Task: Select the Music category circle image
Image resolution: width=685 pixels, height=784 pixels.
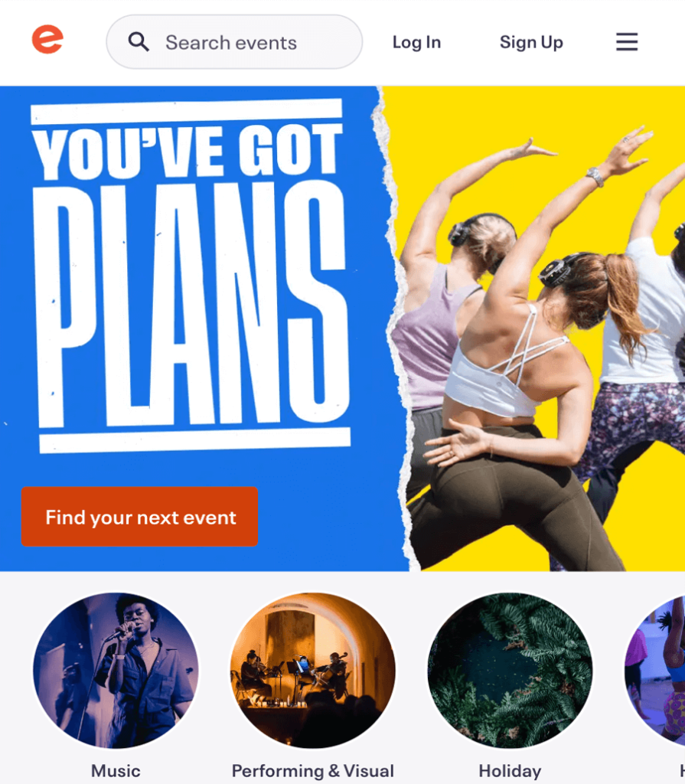Action: [116, 671]
